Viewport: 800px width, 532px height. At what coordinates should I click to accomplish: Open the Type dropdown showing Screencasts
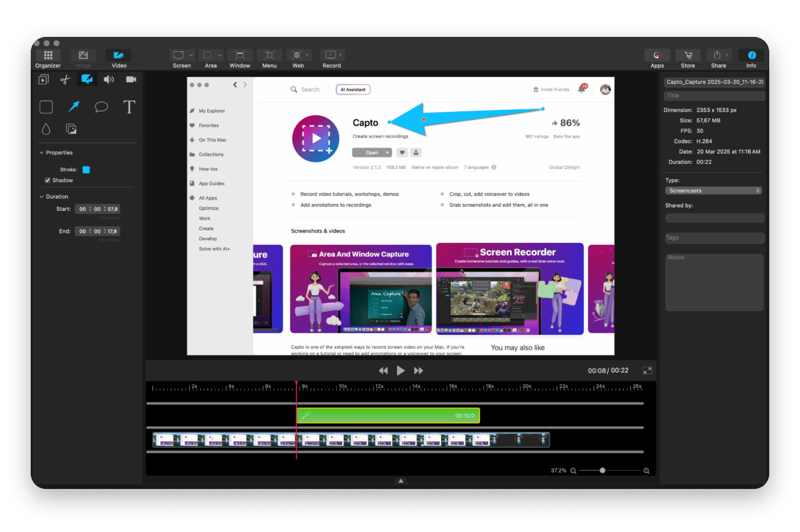click(713, 191)
